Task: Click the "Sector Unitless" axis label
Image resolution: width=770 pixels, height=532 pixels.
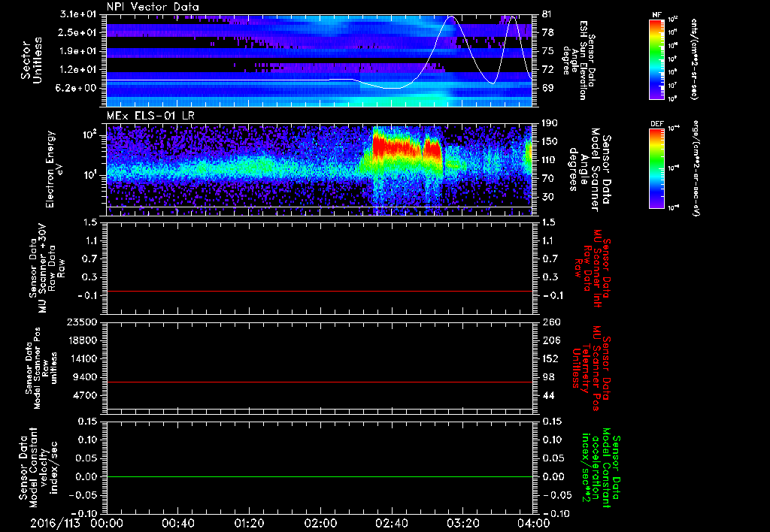Action: point(32,60)
